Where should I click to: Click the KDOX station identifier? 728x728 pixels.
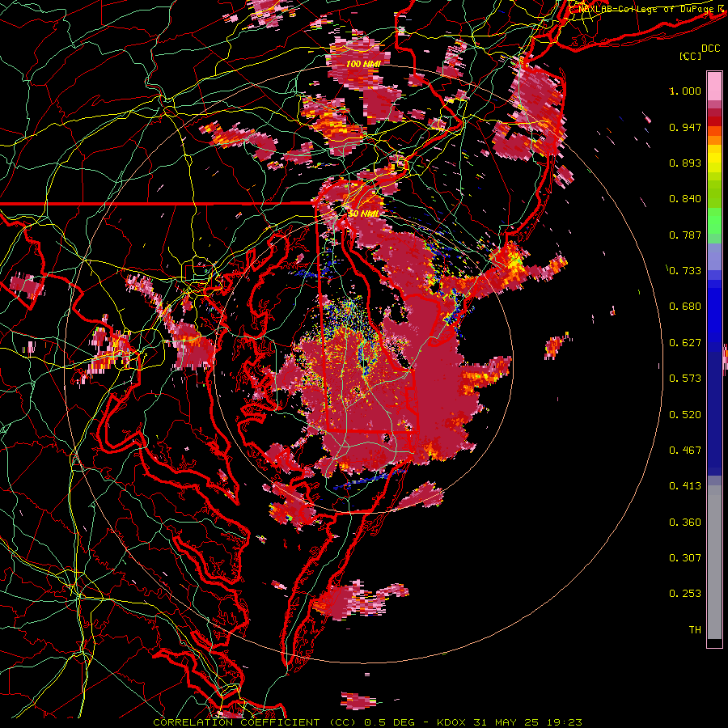tap(453, 722)
